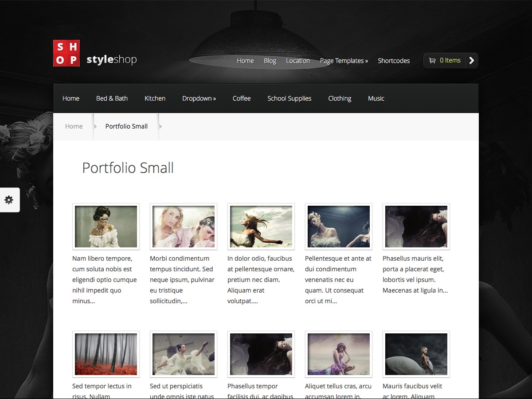Open woman in purple dress thumbnail
Viewport: 532px width, 399px height.
(x=339, y=354)
